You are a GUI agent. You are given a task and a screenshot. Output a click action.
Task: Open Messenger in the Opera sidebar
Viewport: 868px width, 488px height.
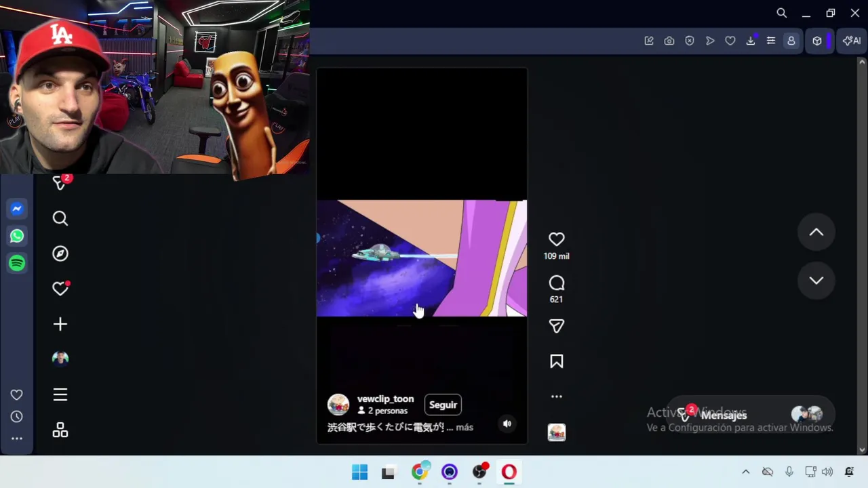pos(17,209)
